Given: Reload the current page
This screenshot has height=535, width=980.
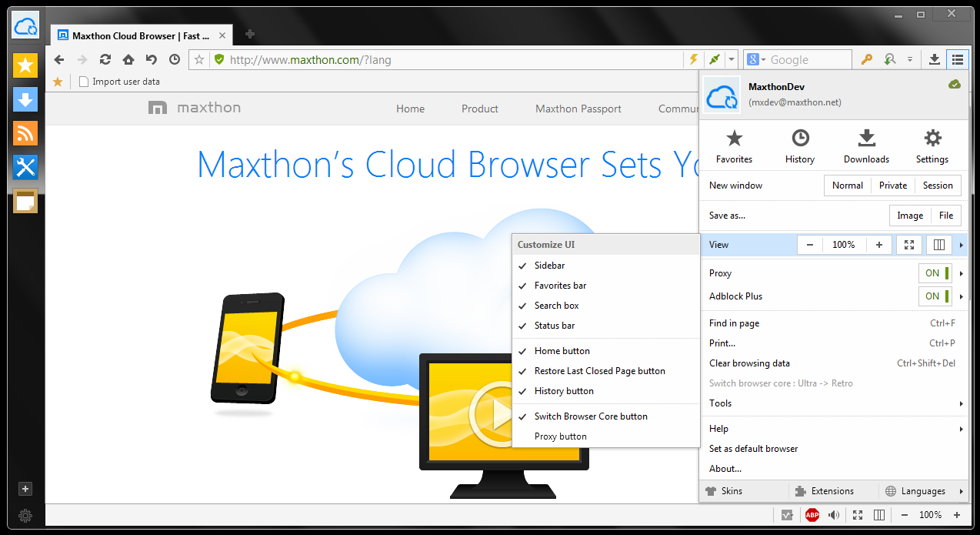Looking at the screenshot, I should [x=105, y=59].
